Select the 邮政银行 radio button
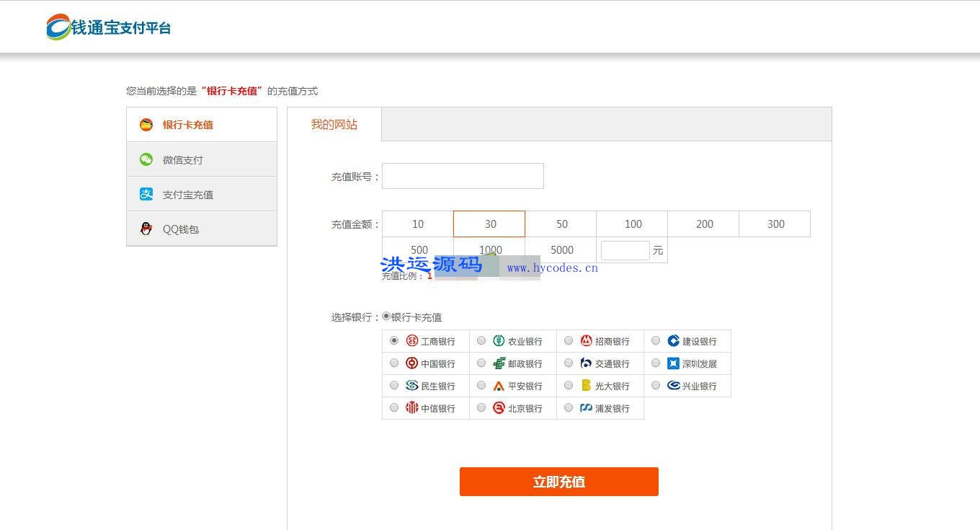 coord(481,363)
